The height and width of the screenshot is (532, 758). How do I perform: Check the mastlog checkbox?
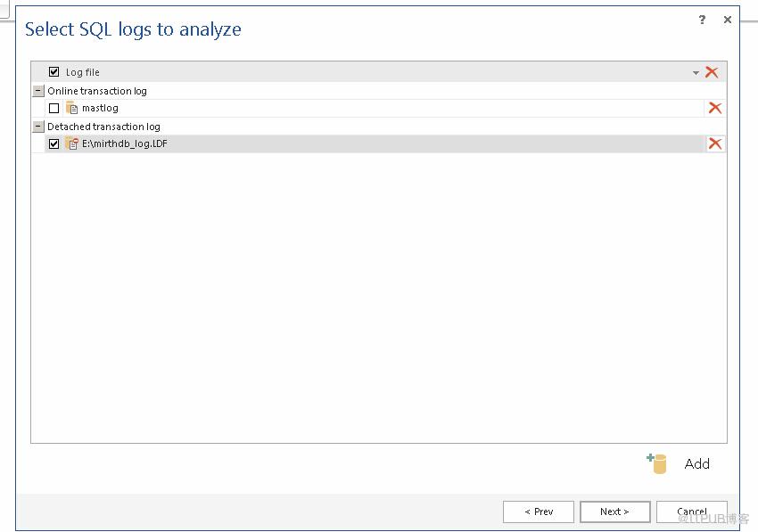coord(54,108)
